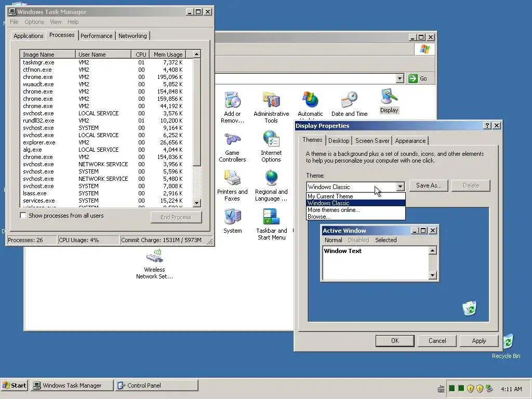Click Recycle Bin icon in theme preview
This screenshot has height=399, width=532.
pos(470,308)
